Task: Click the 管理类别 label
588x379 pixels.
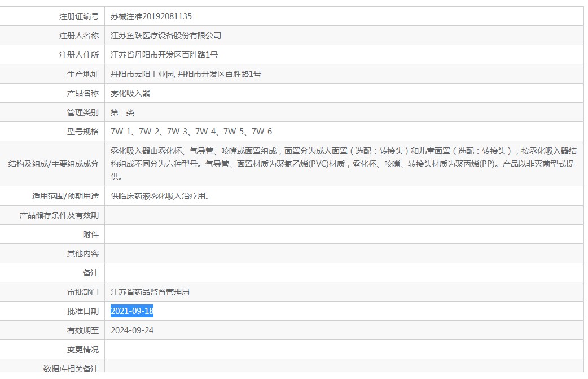Action: 83,112
